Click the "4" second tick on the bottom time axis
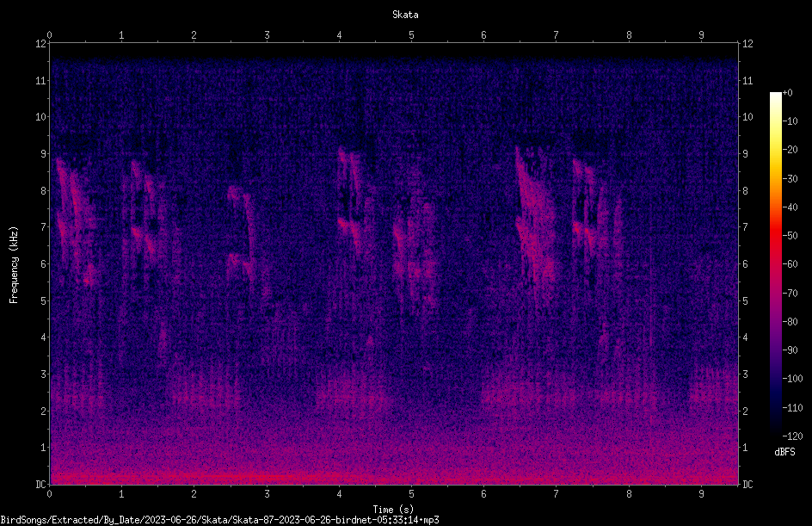This screenshot has width=812, height=526. 339,494
